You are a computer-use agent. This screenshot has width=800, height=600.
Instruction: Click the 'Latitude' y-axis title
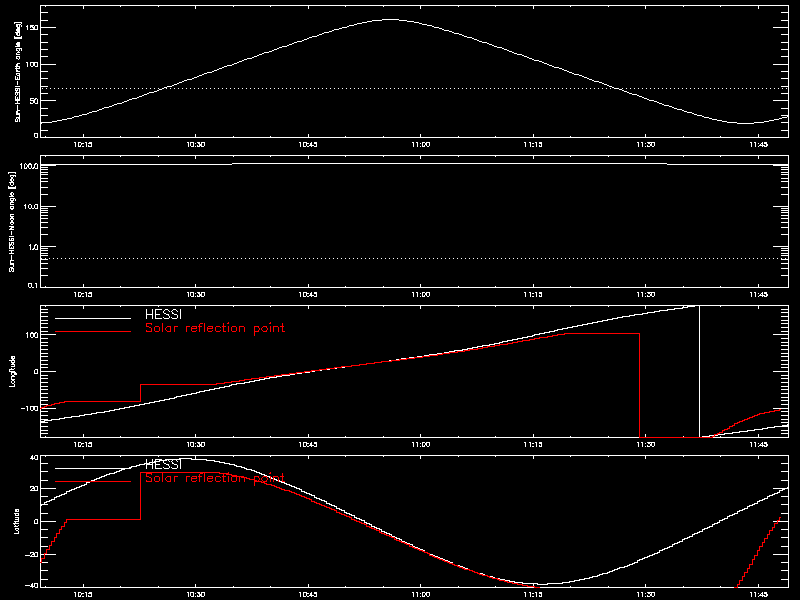(16, 521)
